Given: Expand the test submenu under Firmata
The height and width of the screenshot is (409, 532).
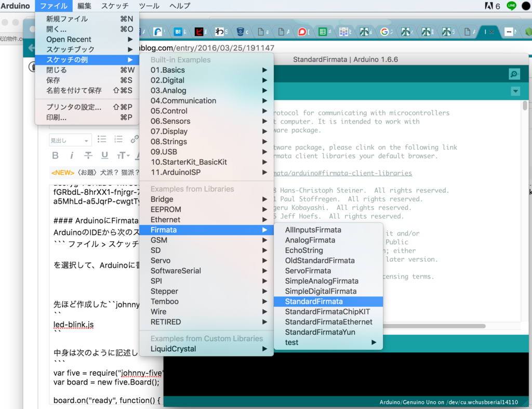Looking at the screenshot, I should coord(328,342).
